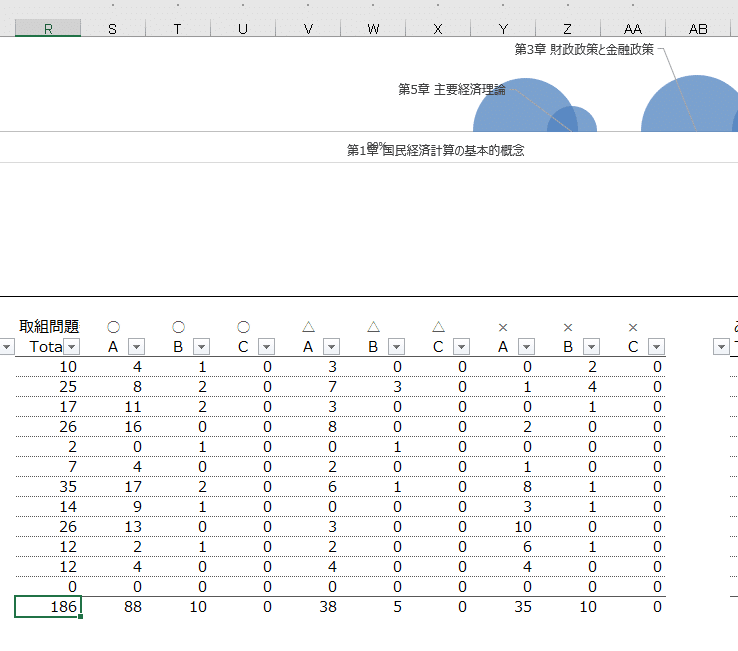Select ○ A cell with value 11
This screenshot has height=651, width=738.
pos(113,407)
